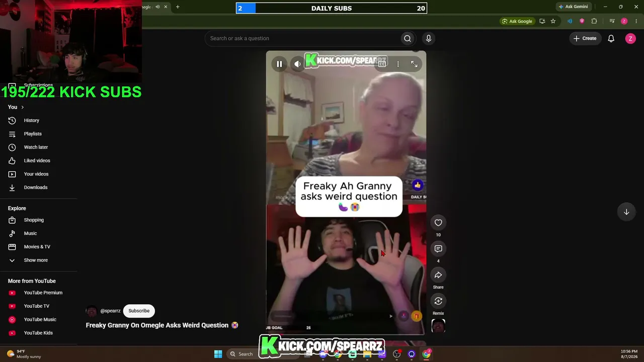Open the Windows Start menu

coord(218,354)
